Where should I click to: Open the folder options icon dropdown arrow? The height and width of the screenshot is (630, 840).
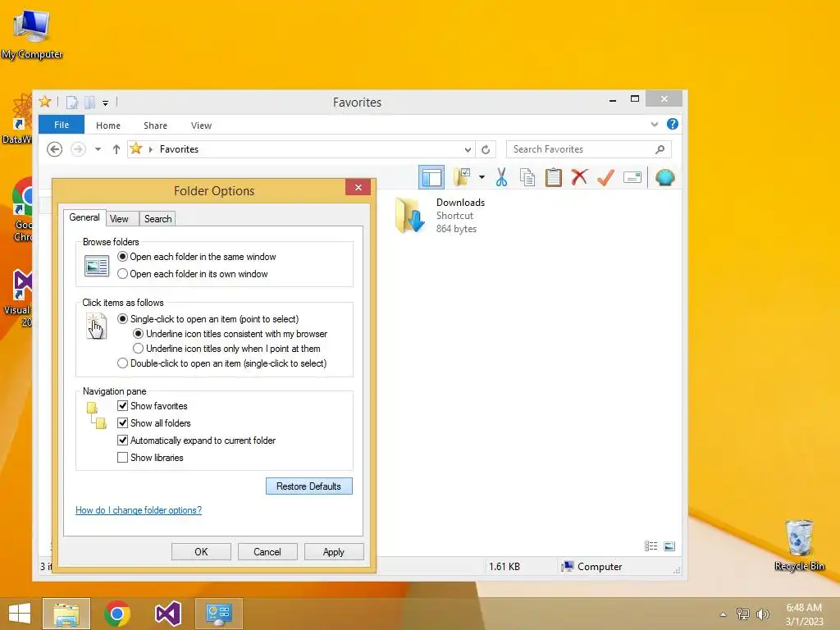point(482,177)
